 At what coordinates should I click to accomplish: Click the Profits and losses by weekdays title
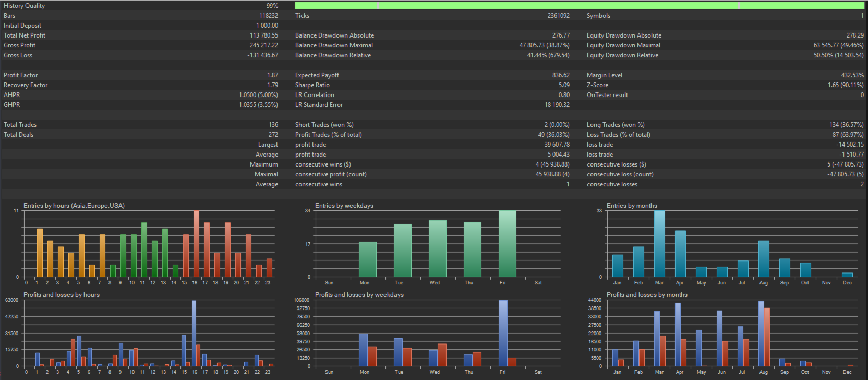359,295
